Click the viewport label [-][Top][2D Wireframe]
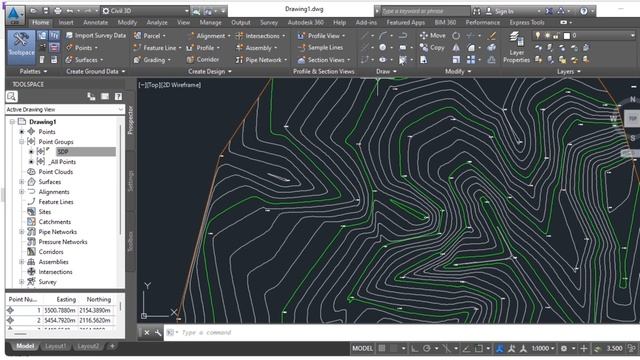The width and height of the screenshot is (640, 360). [169, 85]
